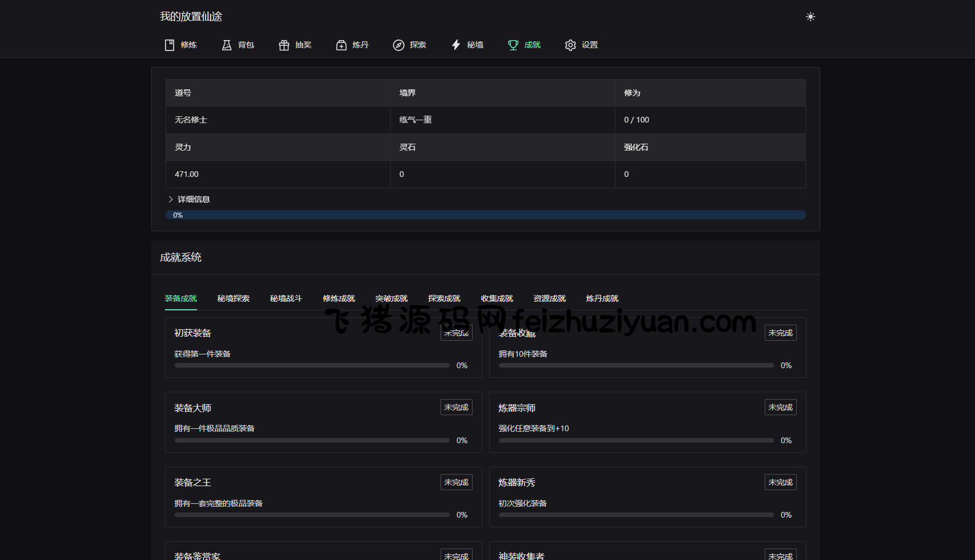Toggle the light/dark theme sun icon
This screenshot has height=560, width=975.
pos(810,17)
